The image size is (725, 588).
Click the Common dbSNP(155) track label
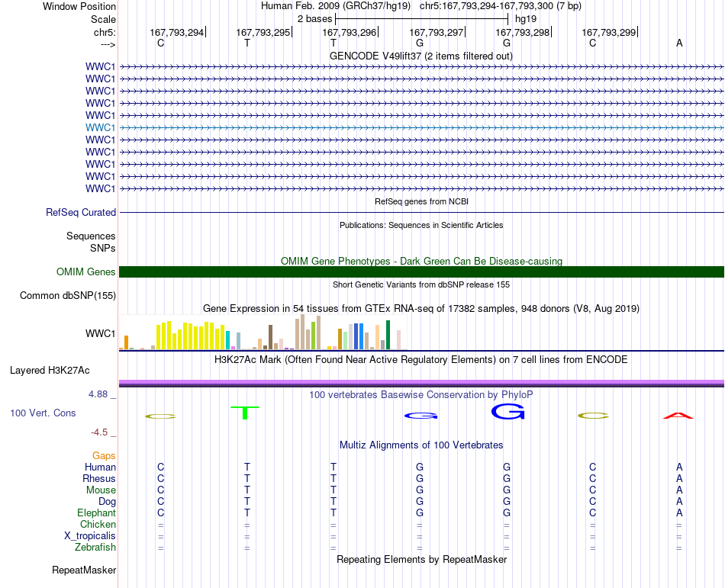click(68, 296)
